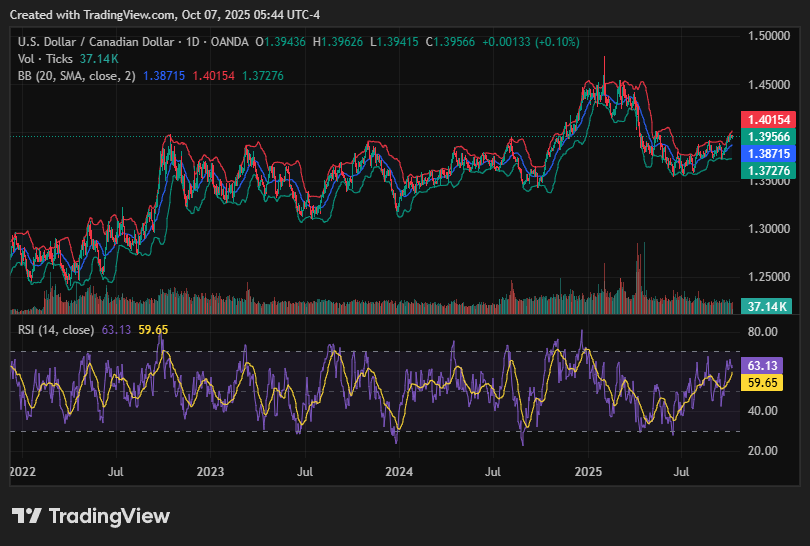The image size is (810, 546).
Task: Click the yellow 59.65 RSI axis tag
Action: tap(765, 383)
